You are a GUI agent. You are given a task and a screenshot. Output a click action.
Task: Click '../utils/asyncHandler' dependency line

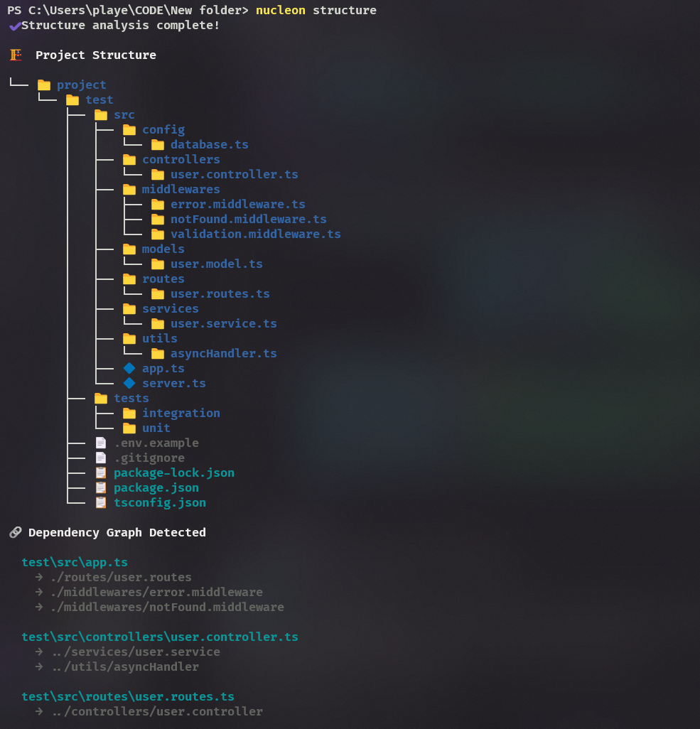pyautogui.click(x=124, y=666)
